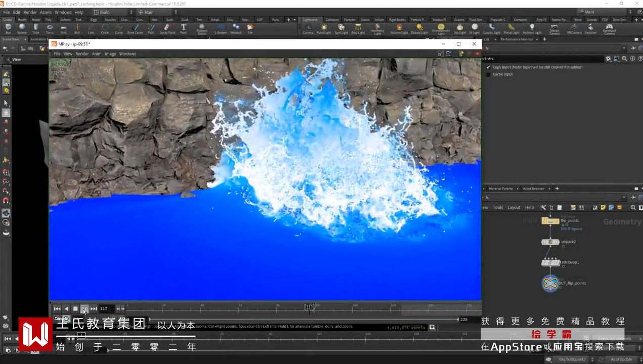
Task: Open the Build desktop dropdown
Action: [x=113, y=12]
